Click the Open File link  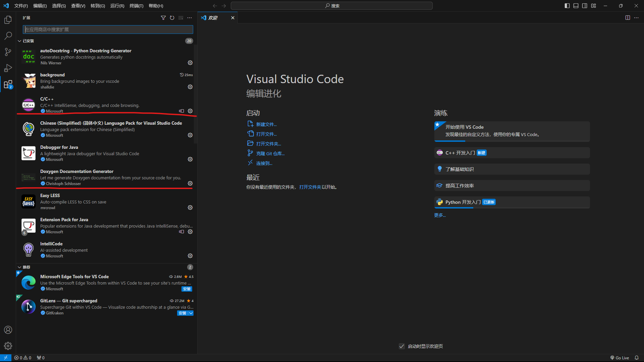tap(266, 134)
